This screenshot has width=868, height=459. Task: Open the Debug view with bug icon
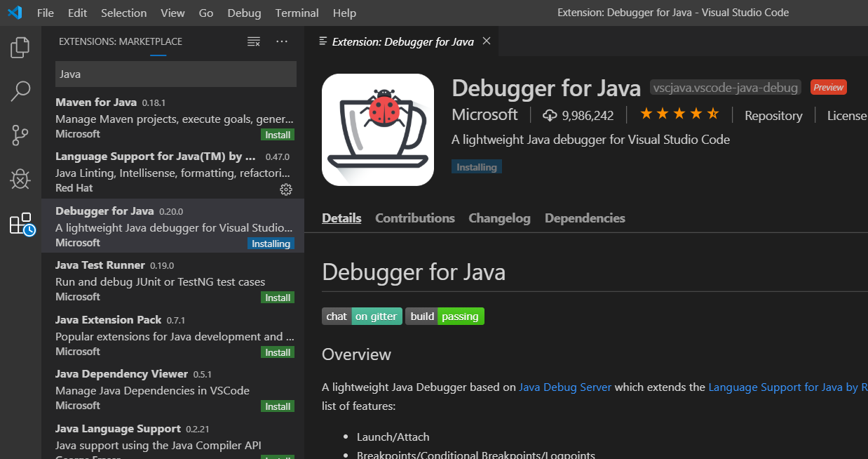coord(20,179)
